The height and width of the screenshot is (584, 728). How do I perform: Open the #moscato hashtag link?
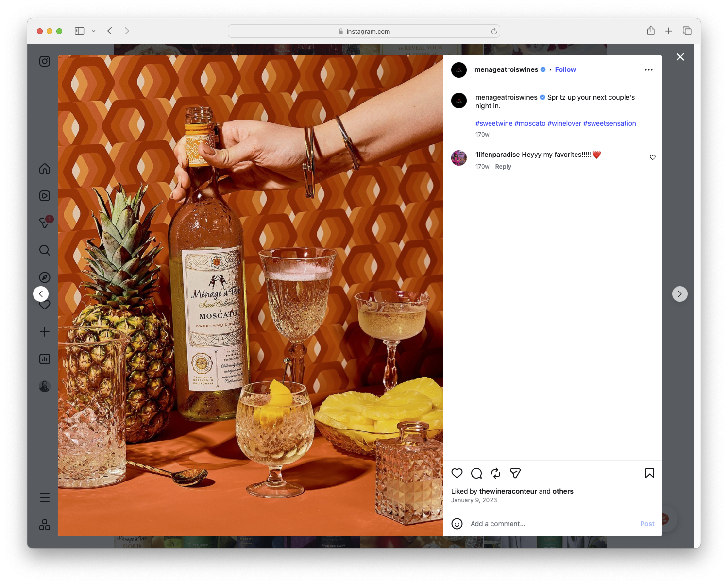click(x=530, y=123)
